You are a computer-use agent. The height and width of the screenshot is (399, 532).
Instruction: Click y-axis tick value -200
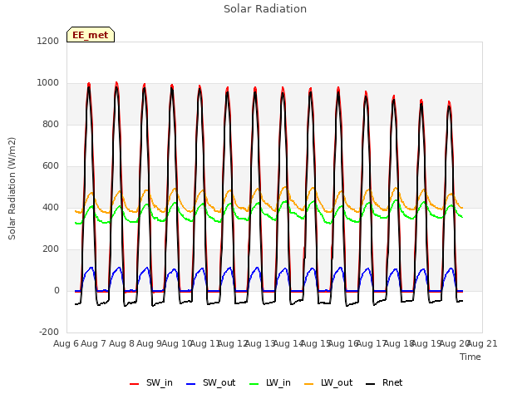click(49, 332)
